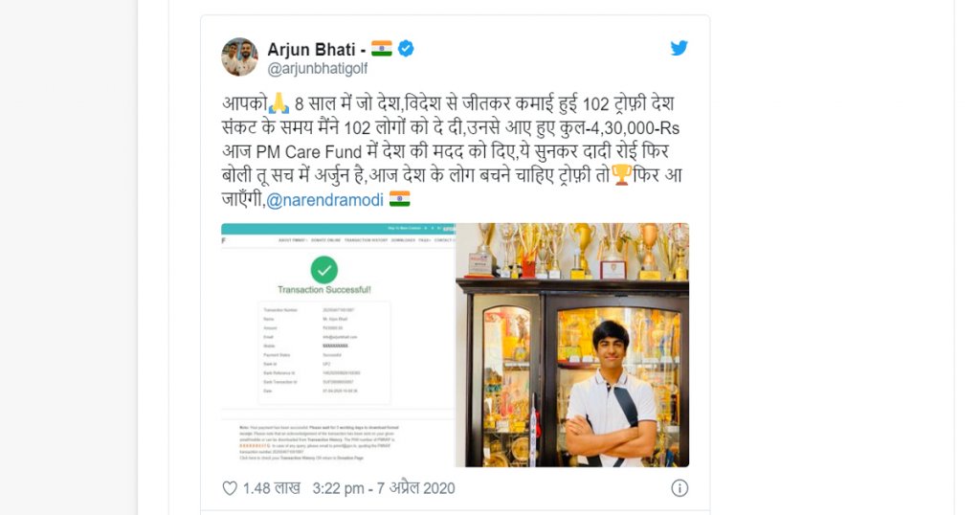Like the tweet with the heart icon

tap(230, 488)
